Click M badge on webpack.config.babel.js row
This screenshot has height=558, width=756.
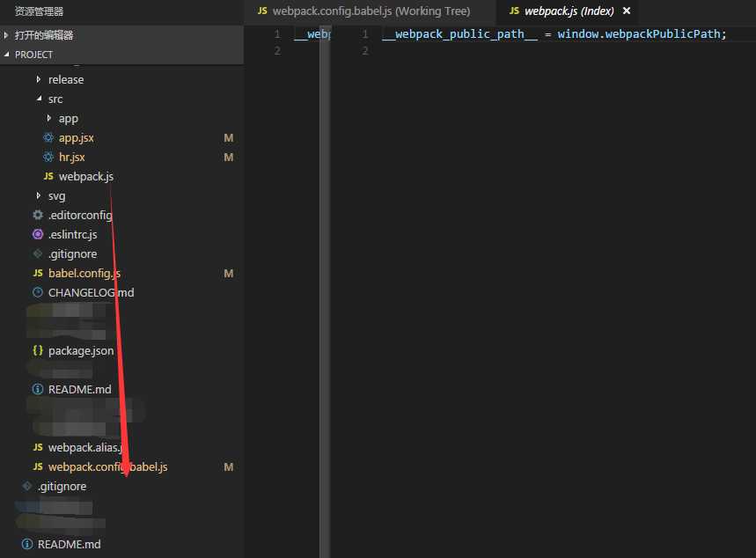[x=229, y=466]
